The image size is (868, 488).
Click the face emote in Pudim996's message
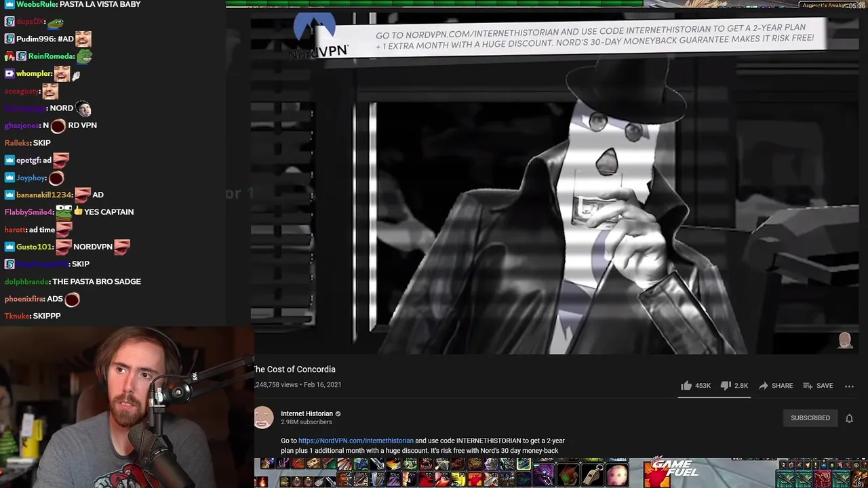tap(83, 39)
